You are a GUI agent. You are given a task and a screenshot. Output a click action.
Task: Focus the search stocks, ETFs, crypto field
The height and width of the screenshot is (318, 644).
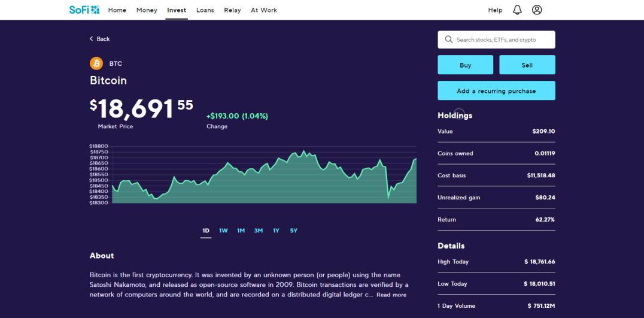point(496,40)
